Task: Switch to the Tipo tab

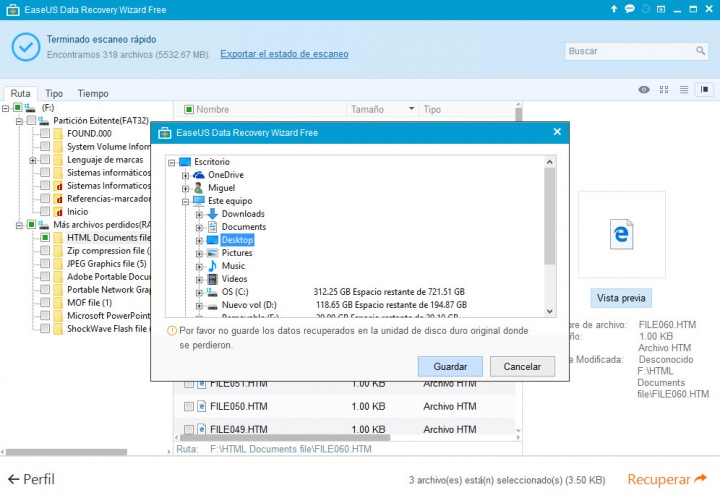Action: click(54, 93)
